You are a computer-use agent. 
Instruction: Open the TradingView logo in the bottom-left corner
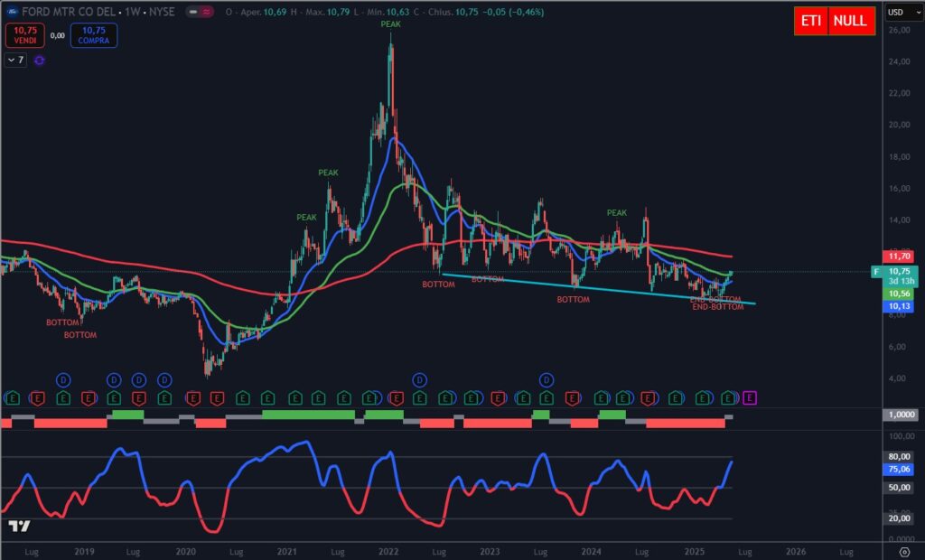tap(19, 526)
